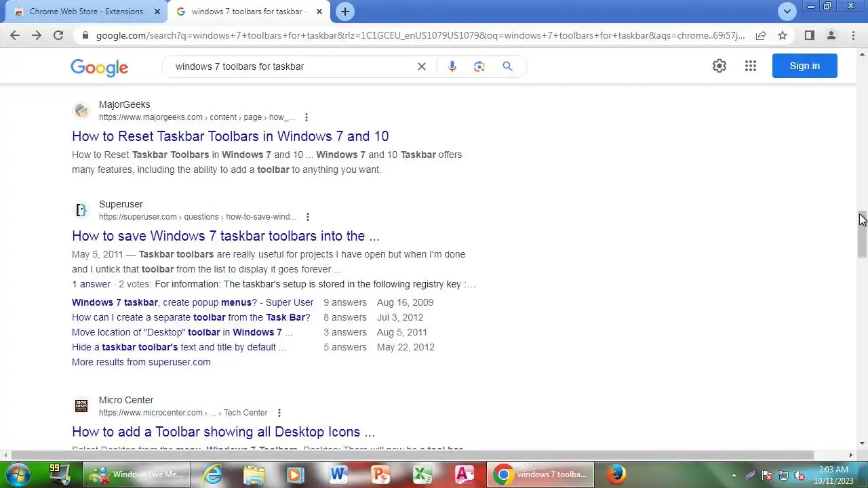Open Windows 7 taskbar create popup menus link
Screen dimensions: 868x488
193,302
